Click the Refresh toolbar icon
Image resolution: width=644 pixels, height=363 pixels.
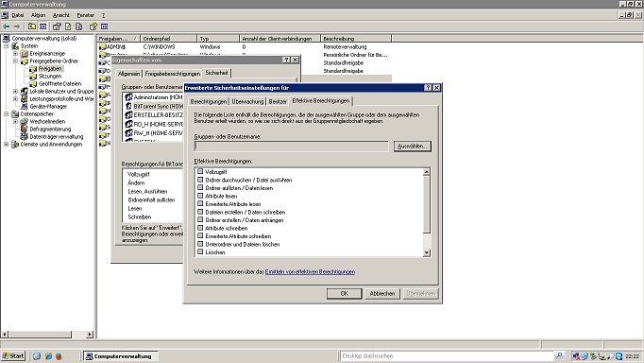pyautogui.click(x=68, y=26)
